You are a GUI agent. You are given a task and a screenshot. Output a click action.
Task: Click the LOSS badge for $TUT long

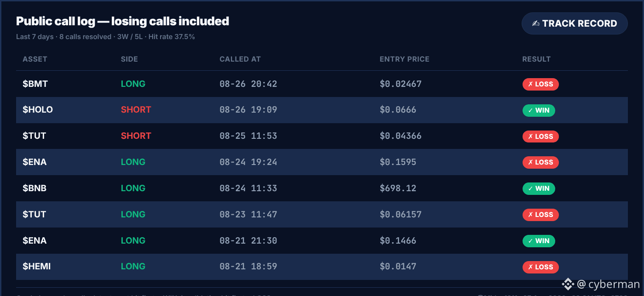point(540,215)
